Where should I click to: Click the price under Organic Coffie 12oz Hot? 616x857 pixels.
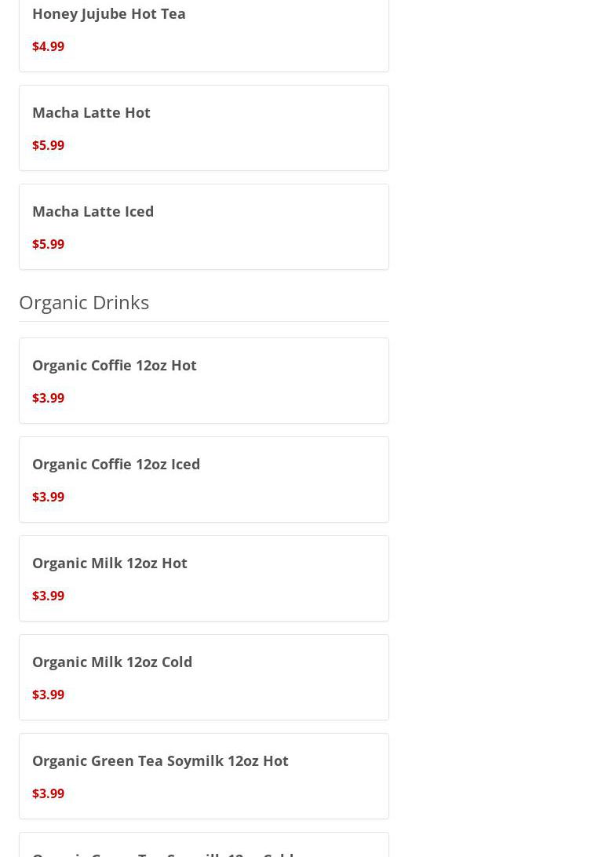48,398
